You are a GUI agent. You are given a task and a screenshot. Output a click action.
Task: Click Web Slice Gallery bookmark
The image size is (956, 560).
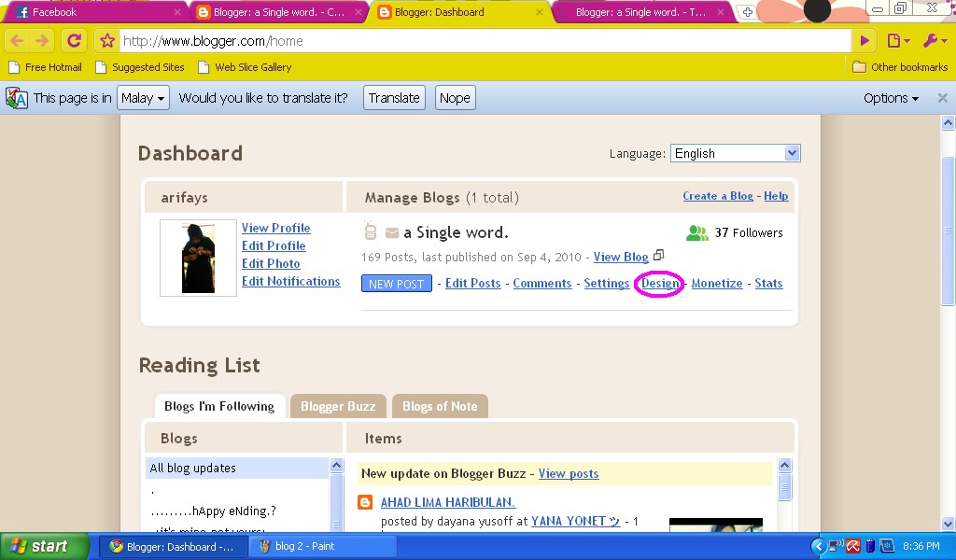pos(245,67)
